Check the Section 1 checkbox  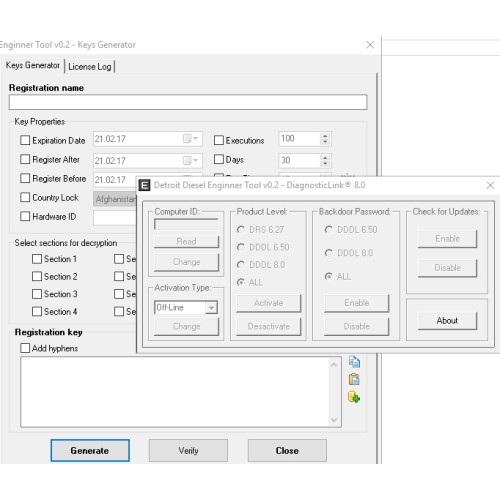[37, 259]
